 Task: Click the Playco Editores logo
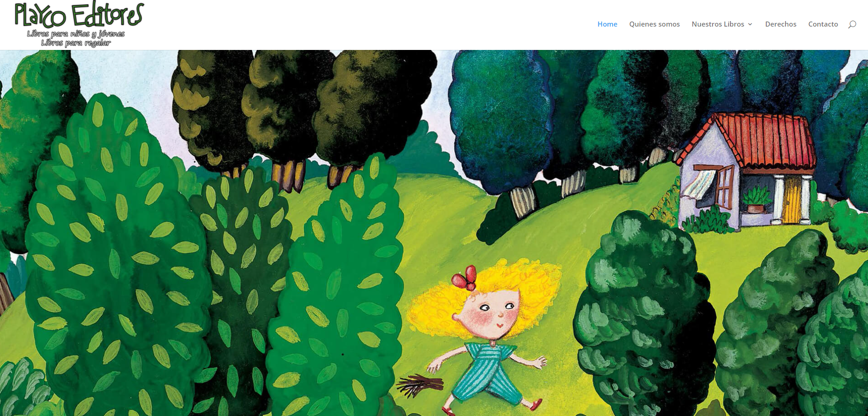[79, 24]
